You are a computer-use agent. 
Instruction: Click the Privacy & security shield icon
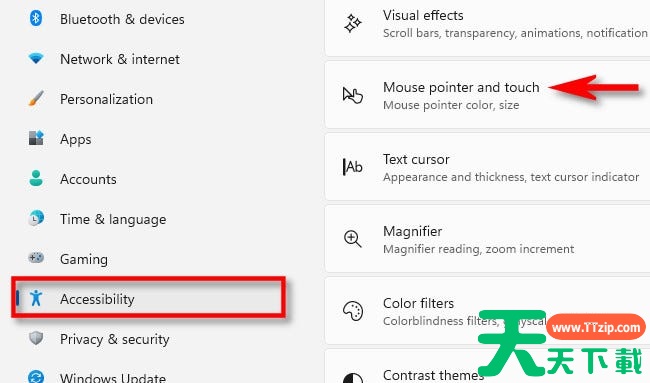pos(36,338)
